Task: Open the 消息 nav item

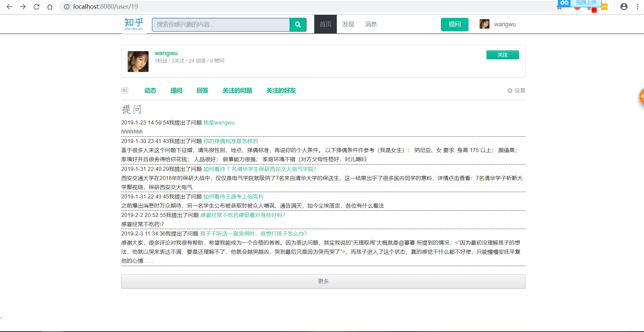Action: click(371, 24)
